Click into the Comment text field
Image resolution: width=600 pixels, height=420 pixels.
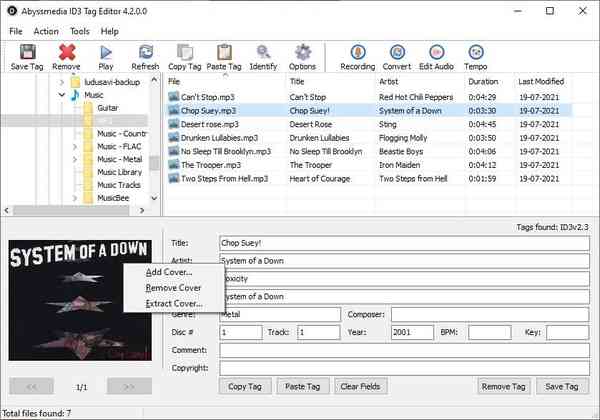coord(403,350)
